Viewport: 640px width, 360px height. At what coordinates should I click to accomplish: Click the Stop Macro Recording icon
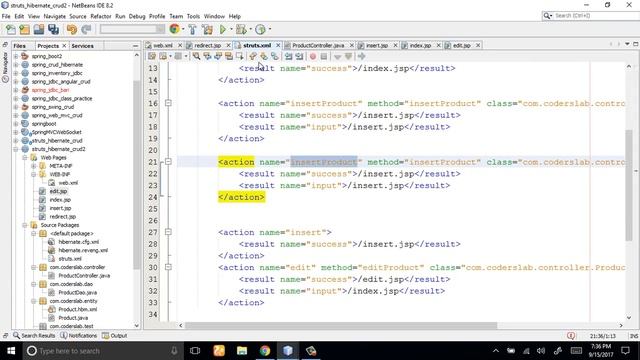[x=324, y=56]
